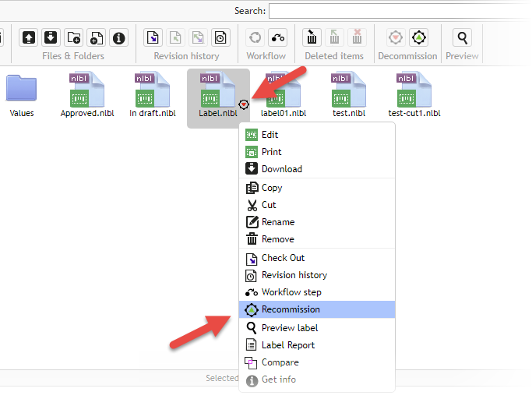Click the deleted items trash icon
Image resolution: width=532 pixels, height=413 pixels.
(312, 37)
